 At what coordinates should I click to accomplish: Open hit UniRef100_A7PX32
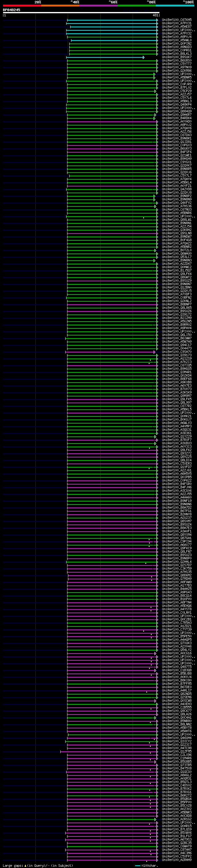tap(177, 33)
